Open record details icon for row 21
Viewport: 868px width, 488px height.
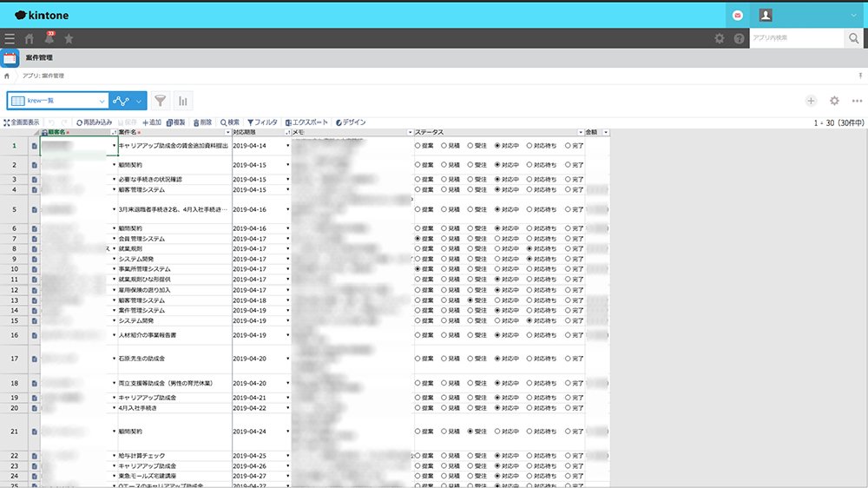click(35, 432)
